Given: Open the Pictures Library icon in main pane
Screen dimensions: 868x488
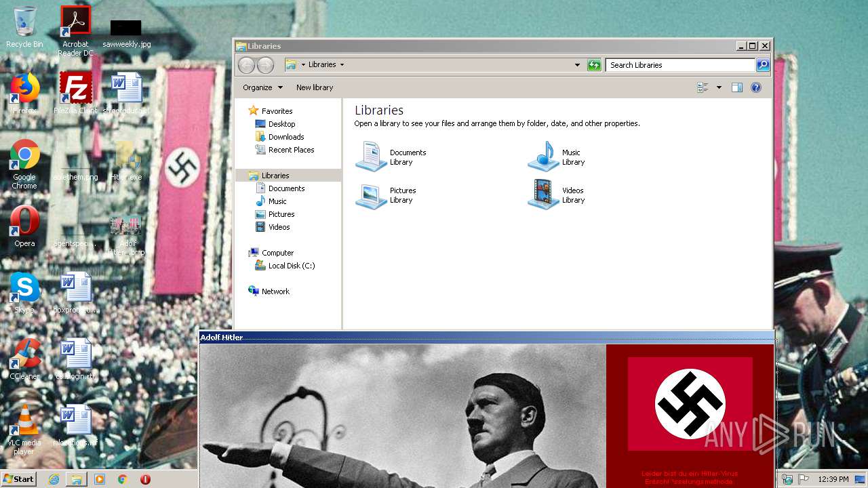Looking at the screenshot, I should pyautogui.click(x=371, y=195).
